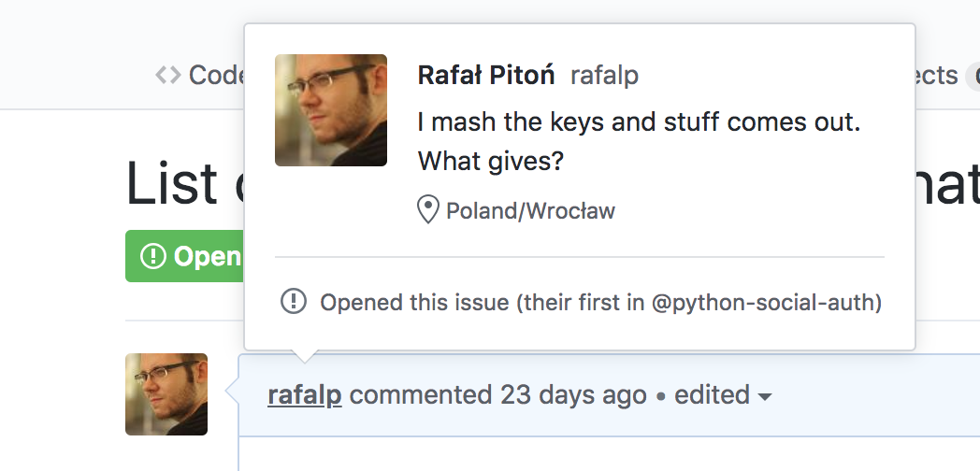Click the grey rafalp username in hovercard
This screenshot has width=980, height=471.
click(604, 76)
